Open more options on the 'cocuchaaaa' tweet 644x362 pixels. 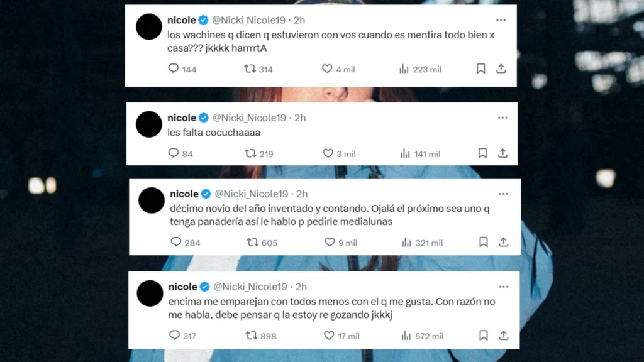click(x=502, y=118)
